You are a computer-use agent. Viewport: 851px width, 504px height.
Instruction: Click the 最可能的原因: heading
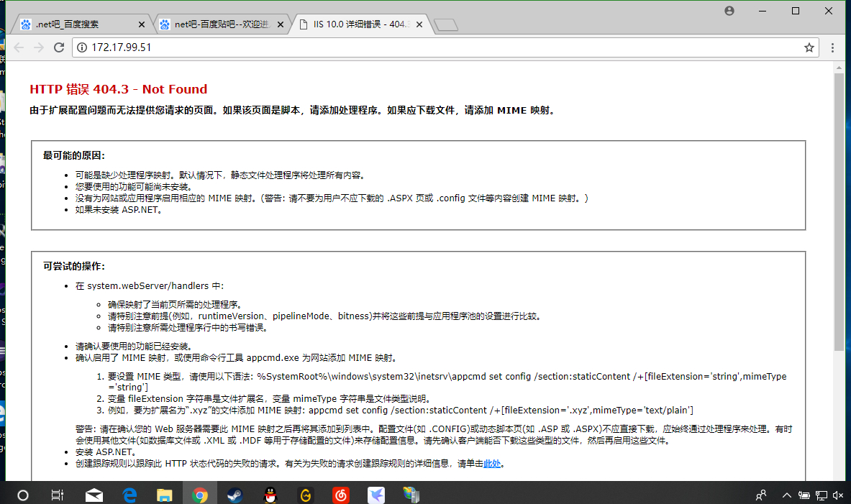point(74,156)
